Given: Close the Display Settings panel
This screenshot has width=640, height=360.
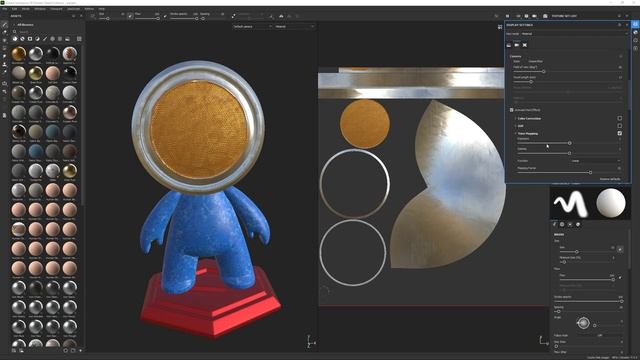Looking at the screenshot, I should 627,25.
